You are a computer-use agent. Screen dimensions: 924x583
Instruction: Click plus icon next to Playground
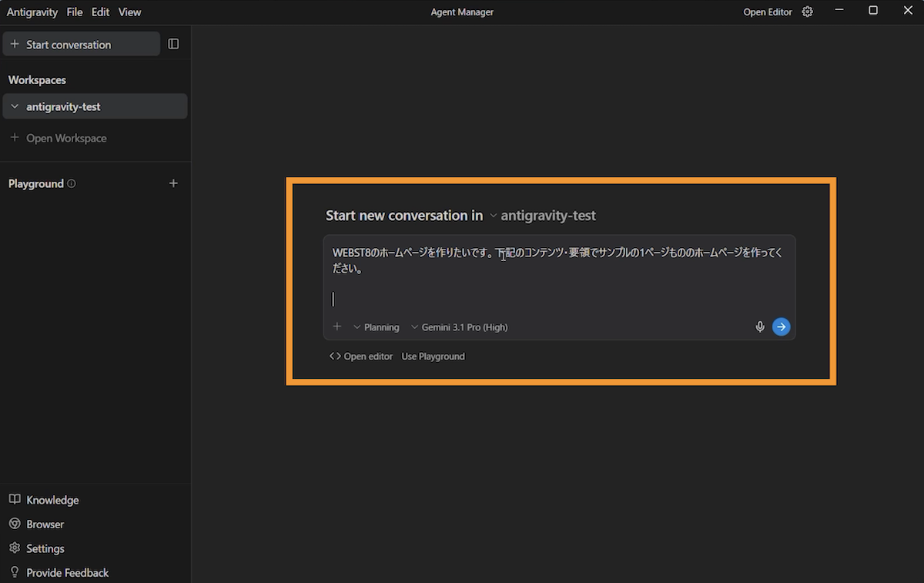pyautogui.click(x=173, y=183)
